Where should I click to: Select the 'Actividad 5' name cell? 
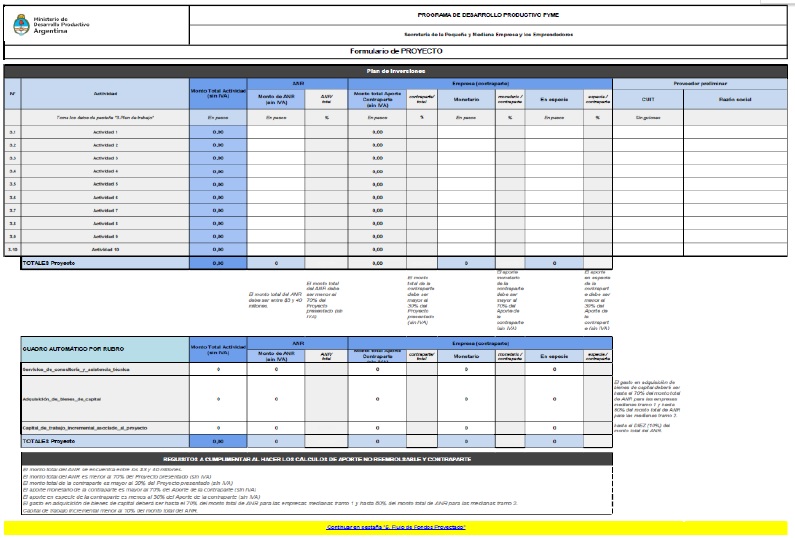click(x=105, y=184)
